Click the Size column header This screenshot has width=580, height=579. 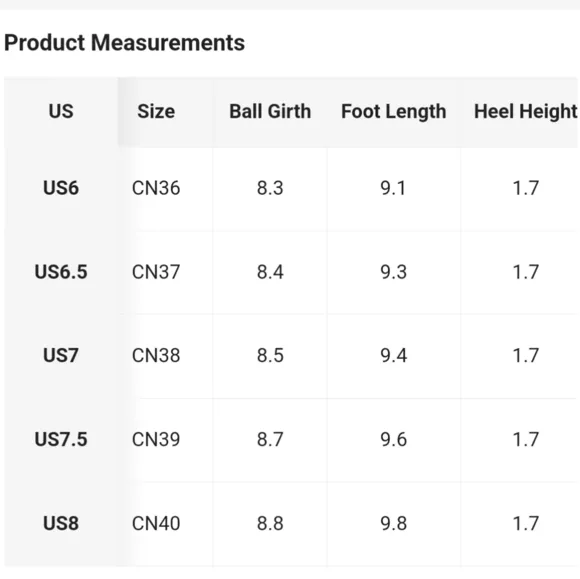pos(156,111)
